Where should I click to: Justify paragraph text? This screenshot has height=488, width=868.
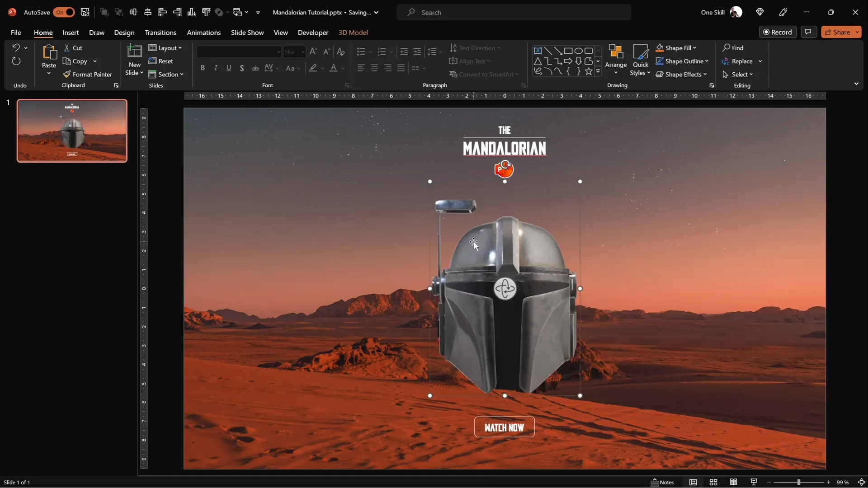pos(401,68)
